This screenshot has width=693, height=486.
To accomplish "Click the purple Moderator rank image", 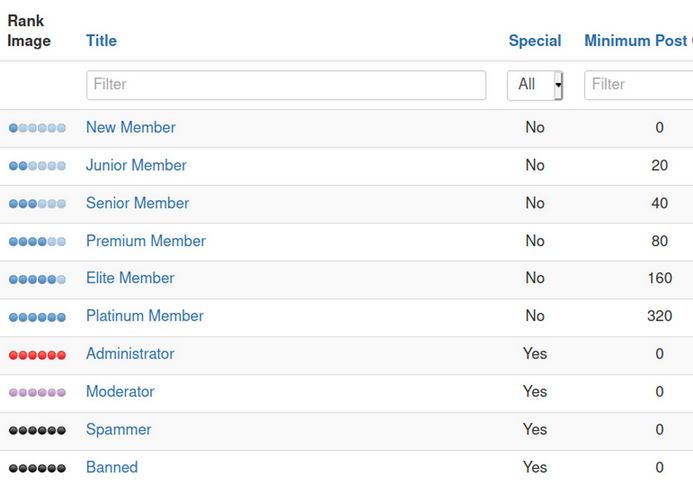I will point(37,393).
